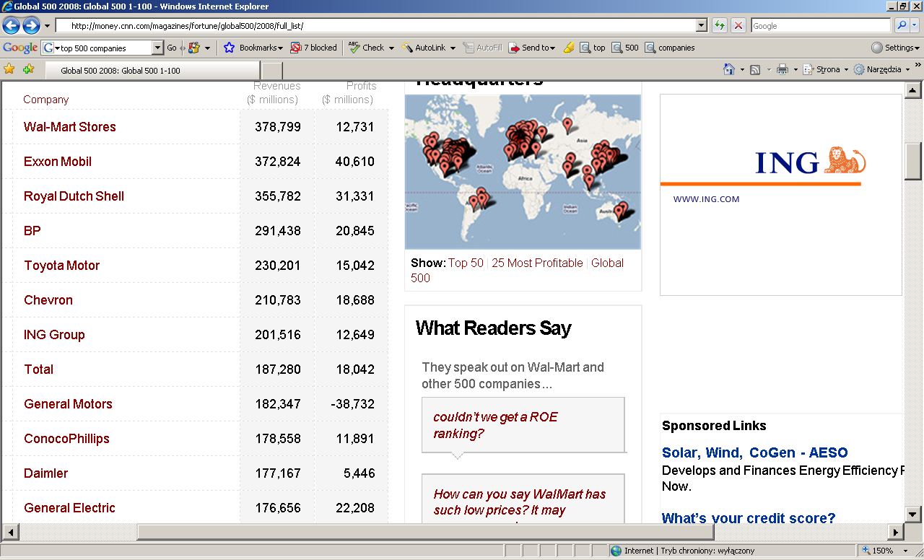Click the Google Toolbar search field
The width and height of the screenshot is (924, 560).
pos(105,48)
